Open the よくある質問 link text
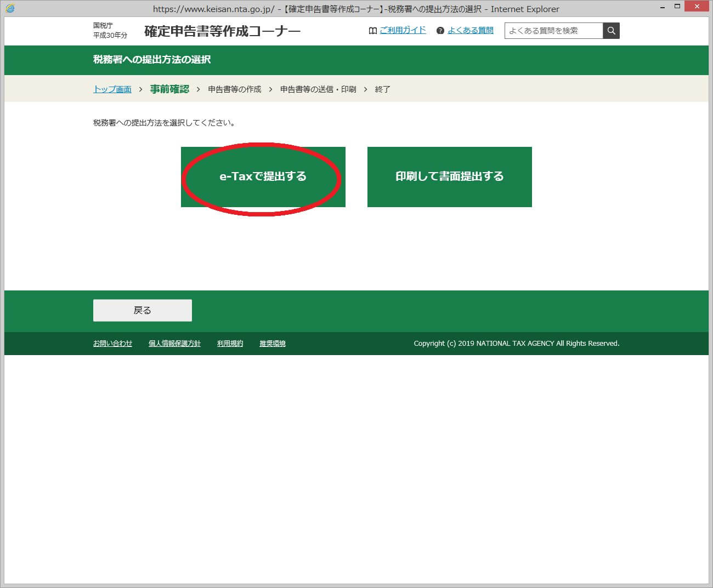The width and height of the screenshot is (713, 588). coord(470,30)
